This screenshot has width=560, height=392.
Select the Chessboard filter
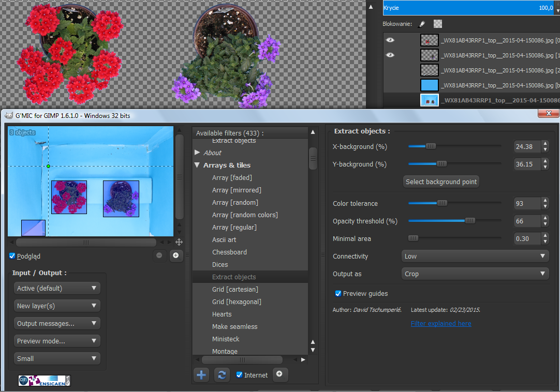tap(229, 252)
